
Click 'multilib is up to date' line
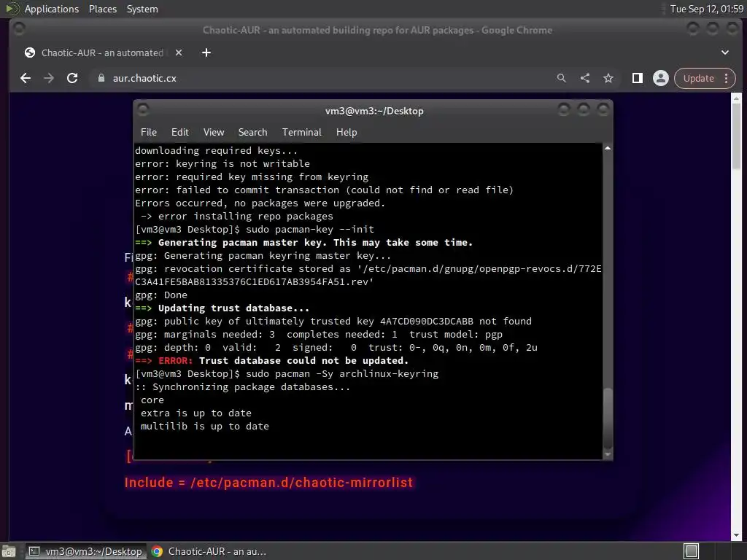point(205,426)
